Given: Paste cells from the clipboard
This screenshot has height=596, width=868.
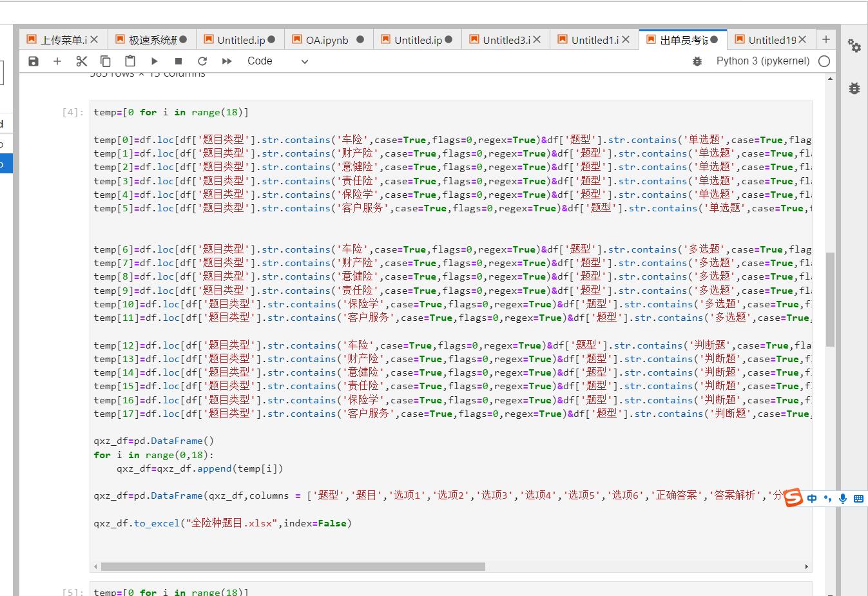Looking at the screenshot, I should [130, 61].
